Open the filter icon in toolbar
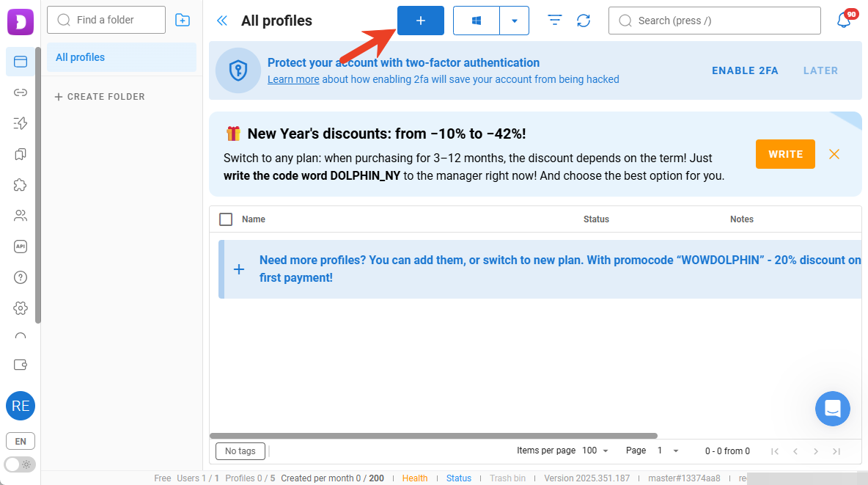Image resolution: width=868 pixels, height=485 pixels. coord(555,21)
